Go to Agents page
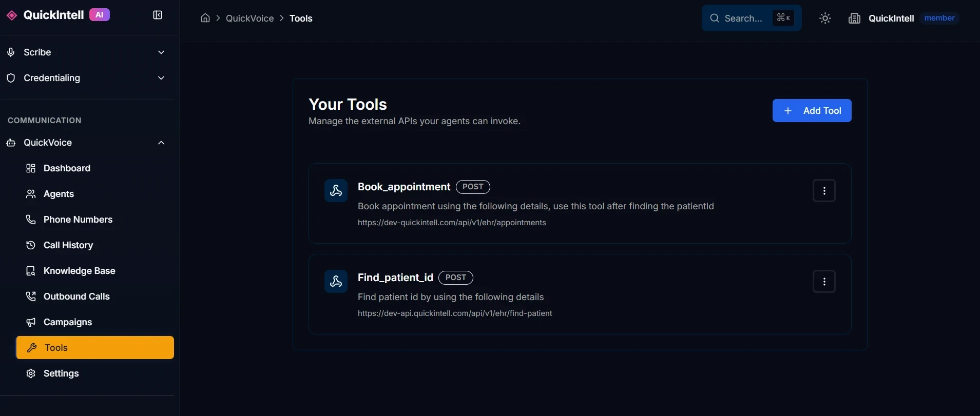This screenshot has height=416, width=980. [x=95, y=194]
